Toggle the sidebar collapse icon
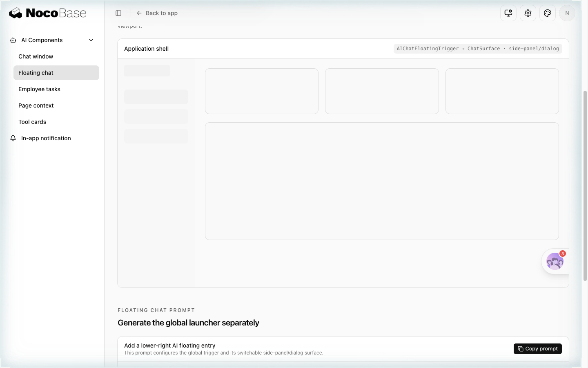This screenshot has height=368, width=588. tap(118, 13)
